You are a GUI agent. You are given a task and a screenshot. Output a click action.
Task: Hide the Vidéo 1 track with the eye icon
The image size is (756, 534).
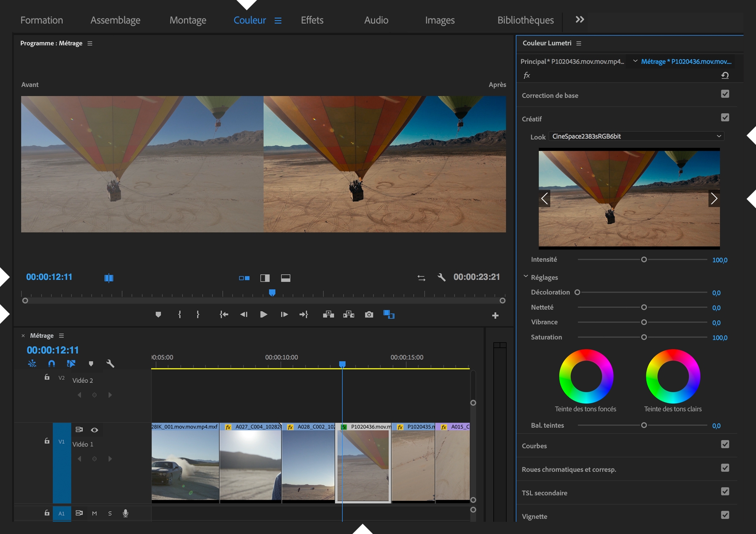[x=94, y=430]
